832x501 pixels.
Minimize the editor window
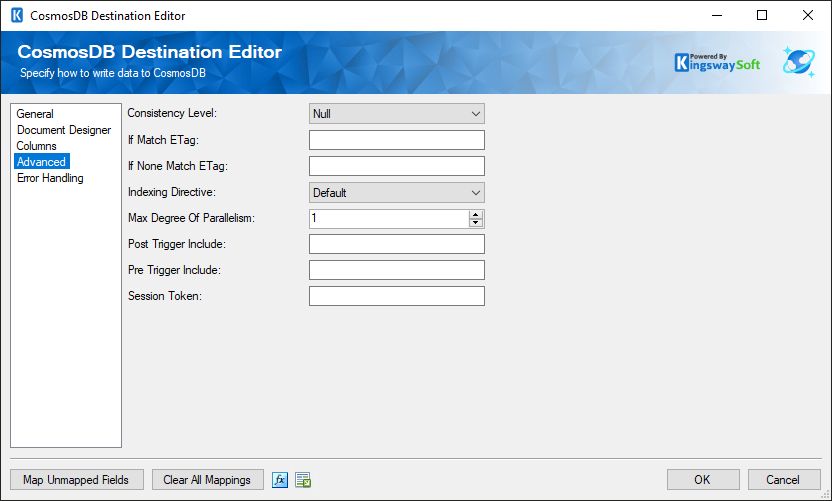pyautogui.click(x=717, y=15)
